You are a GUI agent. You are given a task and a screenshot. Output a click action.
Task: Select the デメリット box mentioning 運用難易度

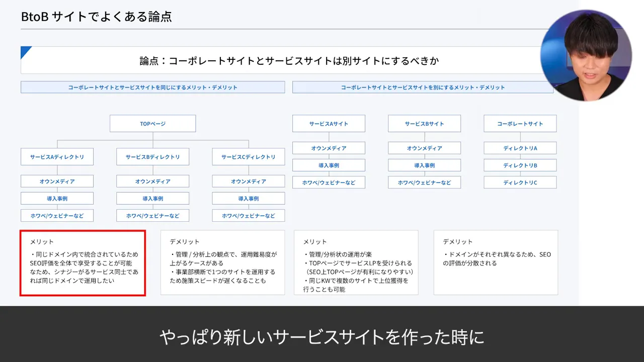tap(222, 263)
